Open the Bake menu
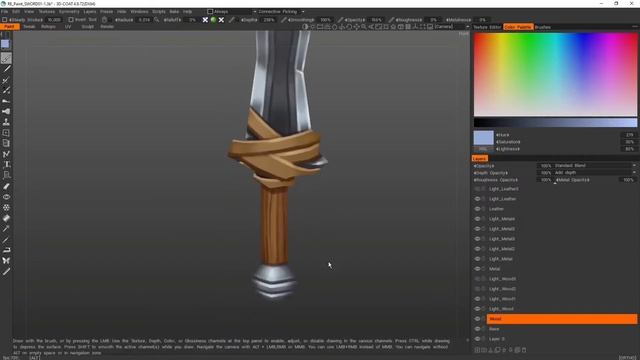 coord(174,12)
